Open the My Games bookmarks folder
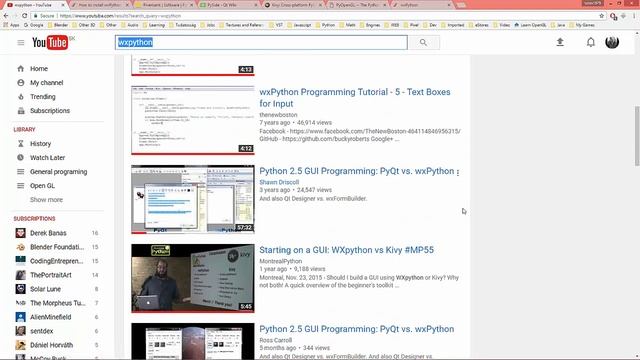 581,25
